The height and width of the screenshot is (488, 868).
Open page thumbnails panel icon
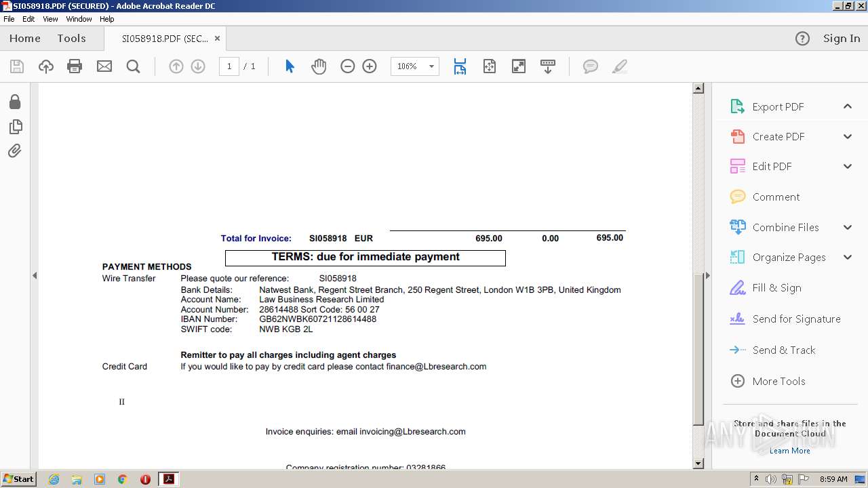click(x=15, y=127)
